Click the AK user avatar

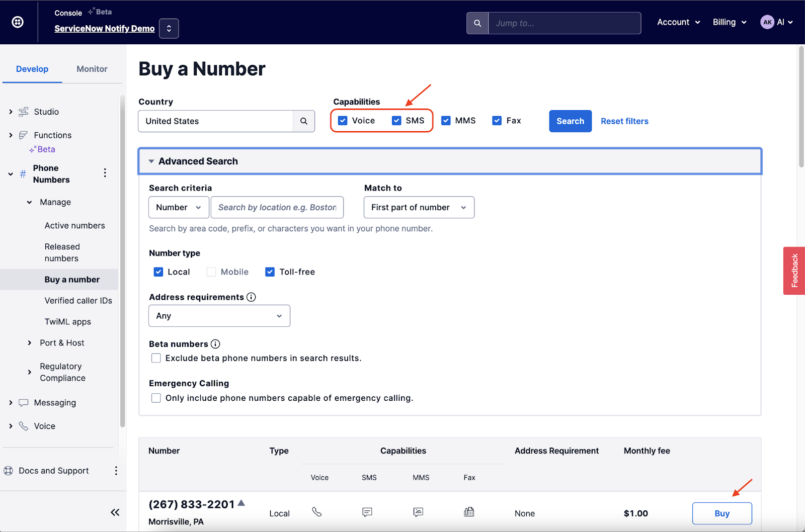click(767, 22)
